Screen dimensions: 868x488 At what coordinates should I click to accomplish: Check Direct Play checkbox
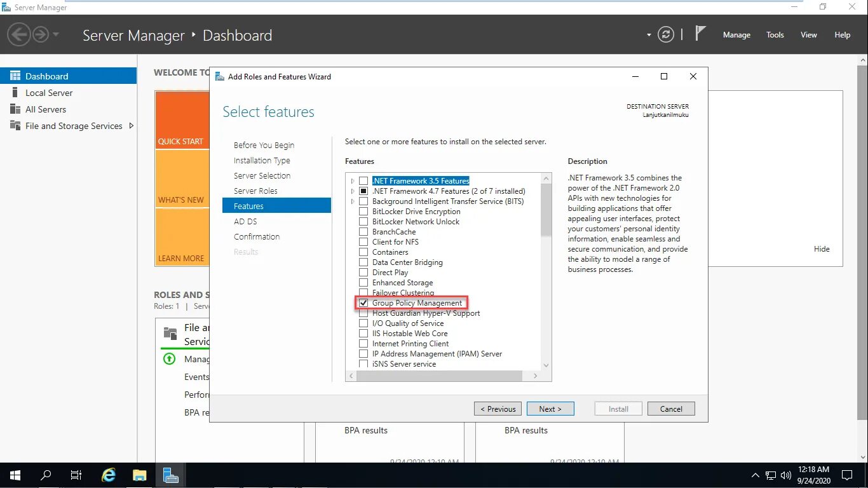click(363, 273)
